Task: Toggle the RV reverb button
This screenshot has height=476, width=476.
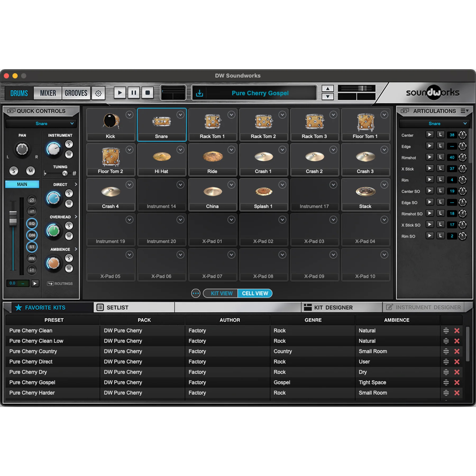Action: coord(32,258)
